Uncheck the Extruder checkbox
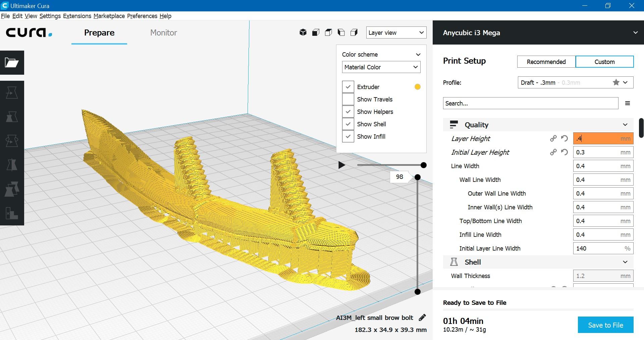Image resolution: width=644 pixels, height=340 pixels. (x=348, y=87)
